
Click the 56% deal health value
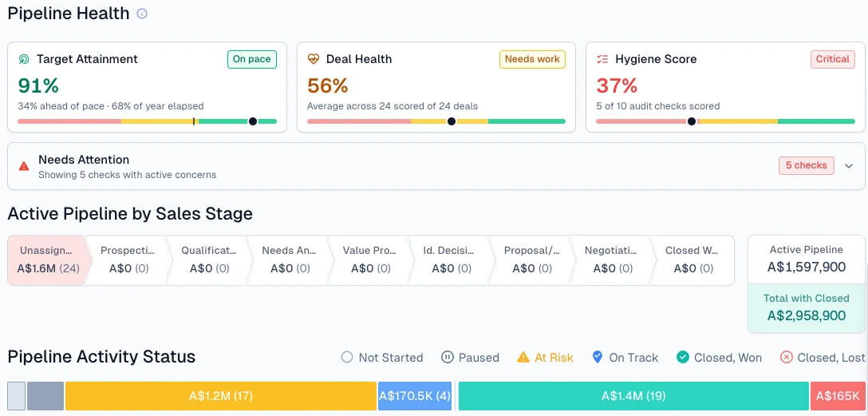point(328,86)
